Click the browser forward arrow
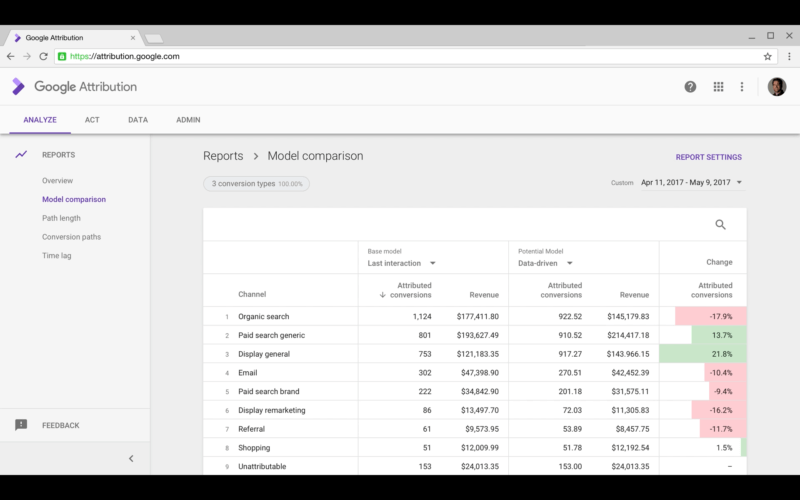The height and width of the screenshot is (500, 800). [27, 57]
